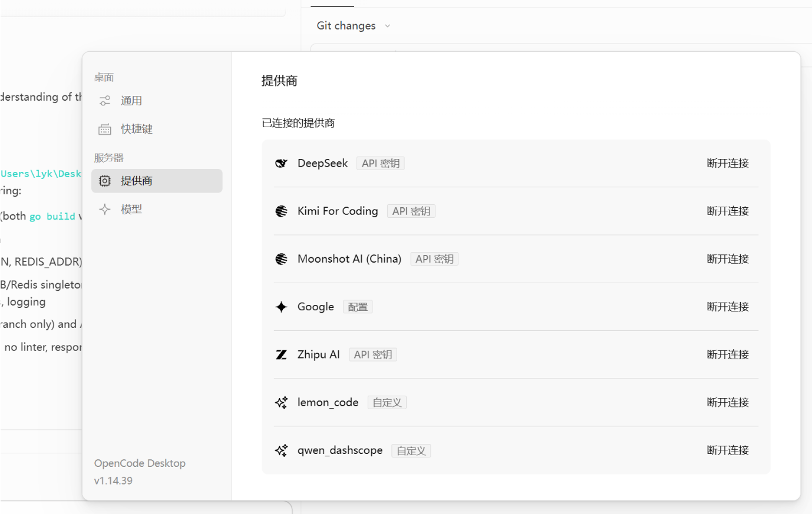Click the 已连接的提供商 section heading
The image size is (812, 514).
coord(298,123)
